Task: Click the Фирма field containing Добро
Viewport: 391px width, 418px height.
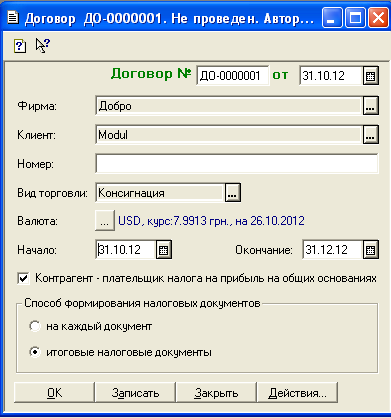Action: [x=229, y=106]
